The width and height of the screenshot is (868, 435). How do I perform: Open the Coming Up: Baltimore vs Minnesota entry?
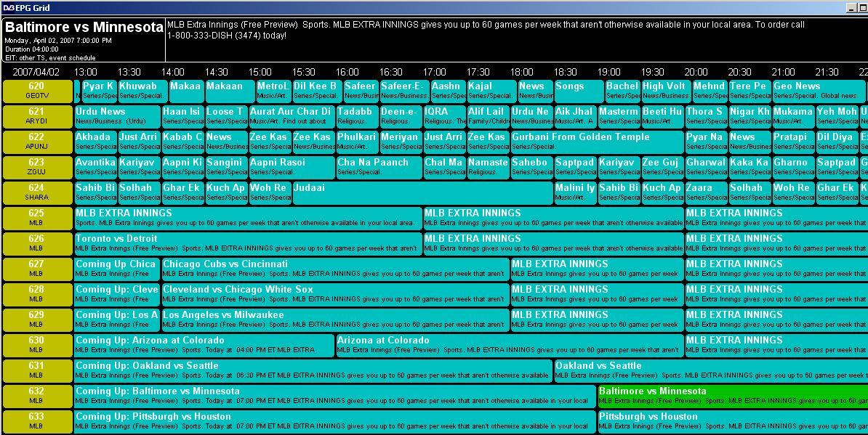coord(335,397)
